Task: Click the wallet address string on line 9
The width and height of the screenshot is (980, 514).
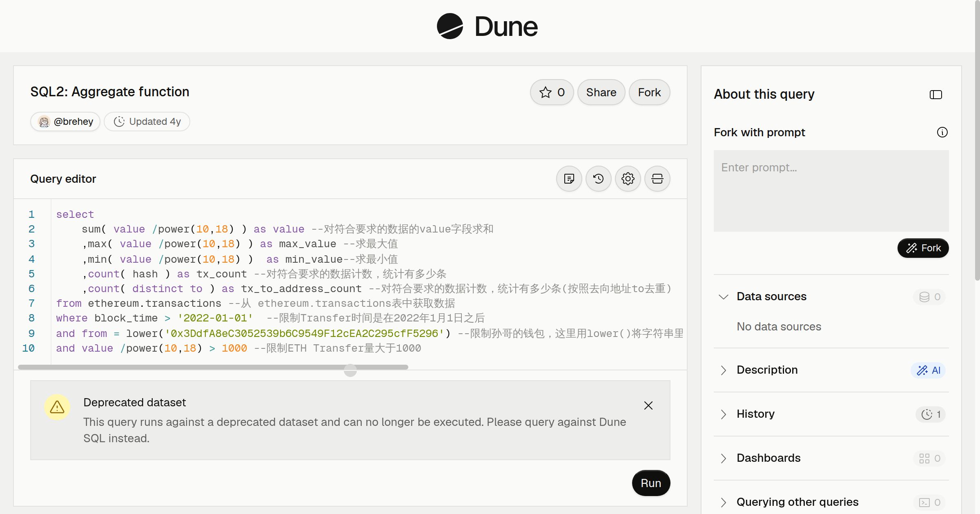Action: click(304, 333)
